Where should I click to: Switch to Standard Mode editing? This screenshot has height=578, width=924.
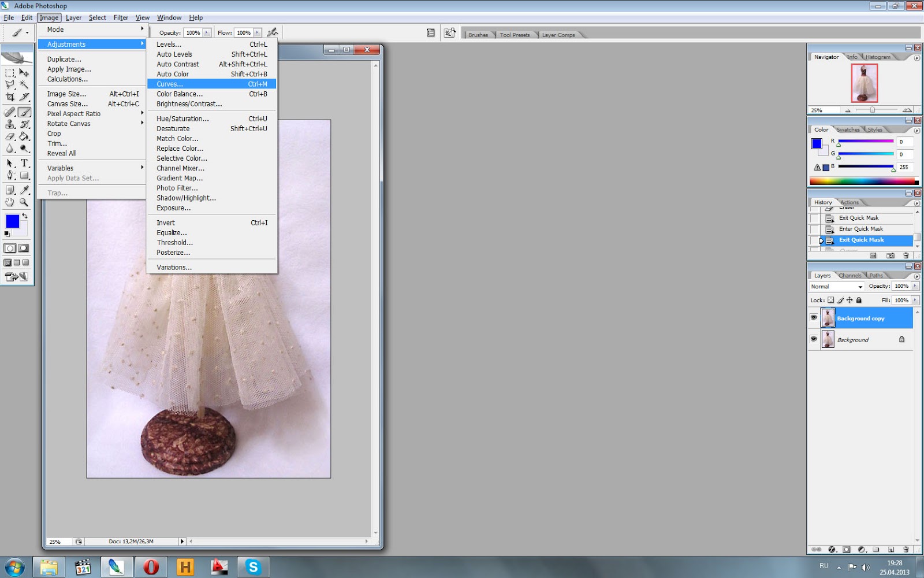coord(10,249)
